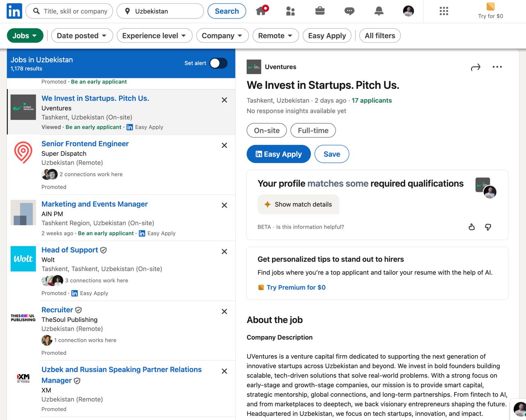Open the apps grid icon

point(444,11)
